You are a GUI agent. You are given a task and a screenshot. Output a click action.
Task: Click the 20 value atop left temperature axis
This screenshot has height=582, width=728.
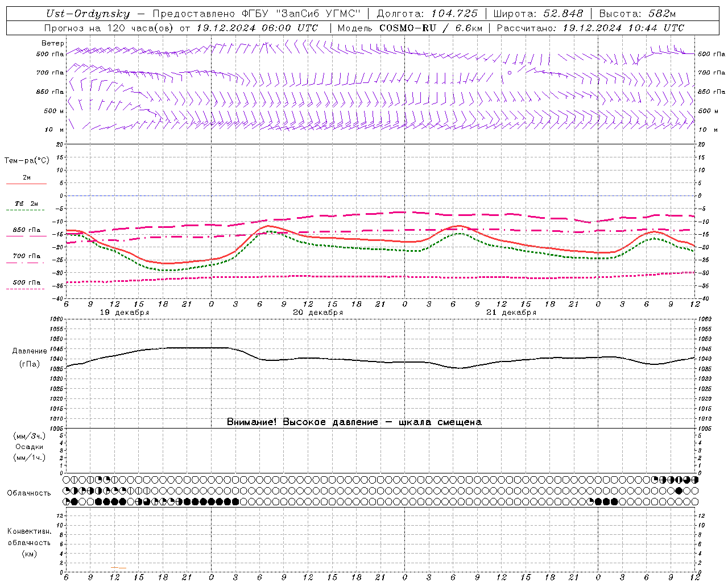click(59, 144)
